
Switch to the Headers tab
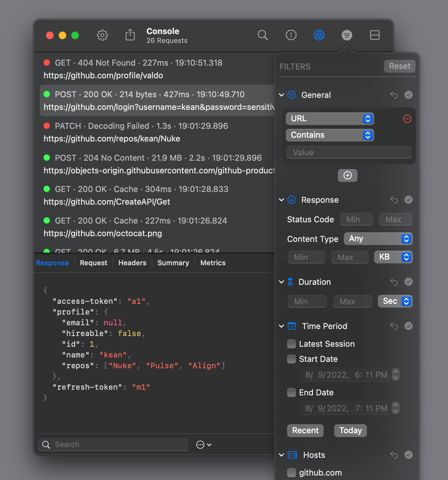(132, 263)
